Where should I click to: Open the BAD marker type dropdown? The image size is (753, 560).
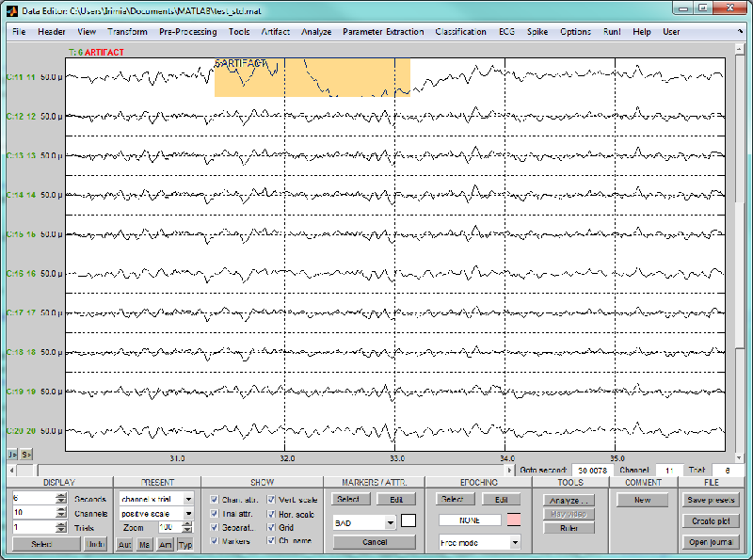click(x=364, y=522)
